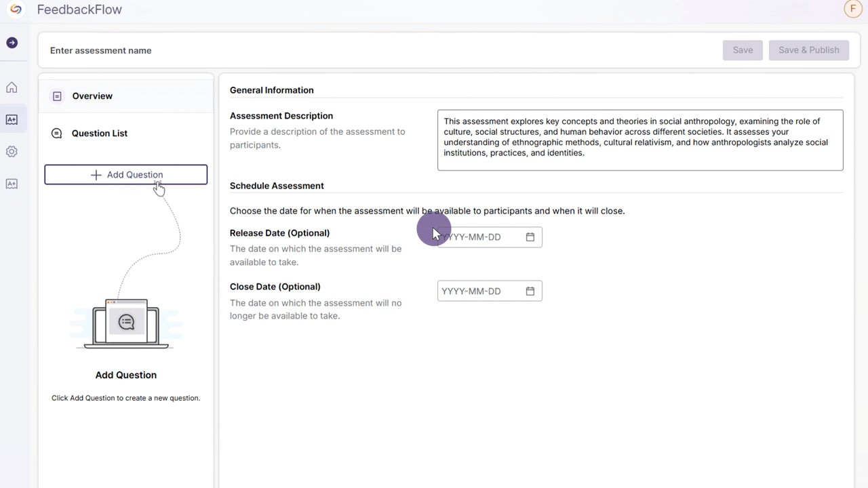Switch to the Overview section
Image resolution: width=868 pixels, height=488 pixels.
92,96
